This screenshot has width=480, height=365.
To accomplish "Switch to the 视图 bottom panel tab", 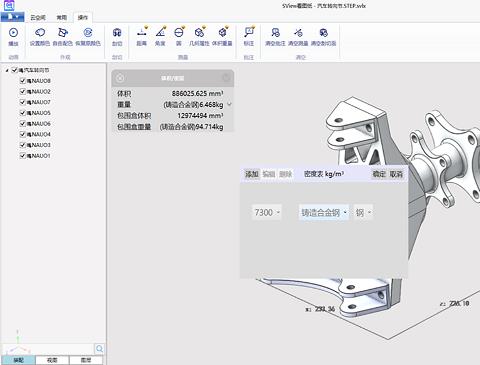I will pos(52,360).
